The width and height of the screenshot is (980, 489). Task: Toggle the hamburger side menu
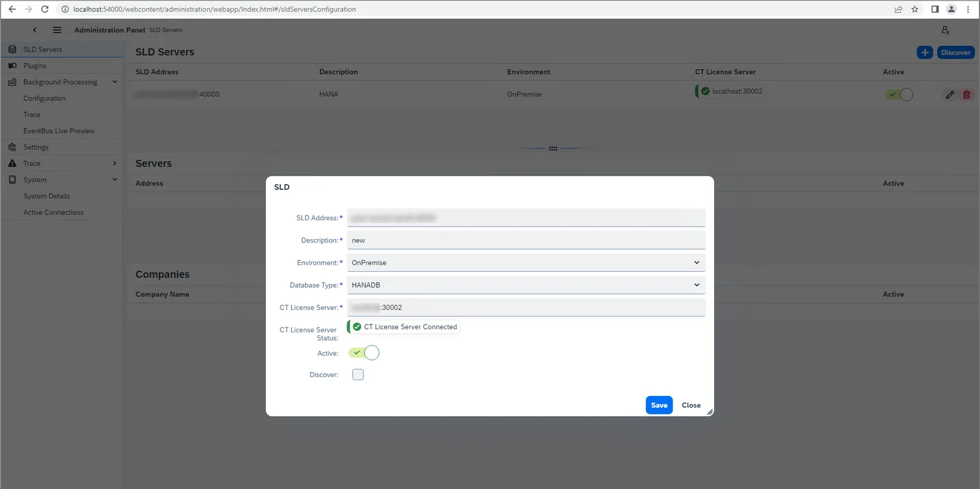(57, 30)
